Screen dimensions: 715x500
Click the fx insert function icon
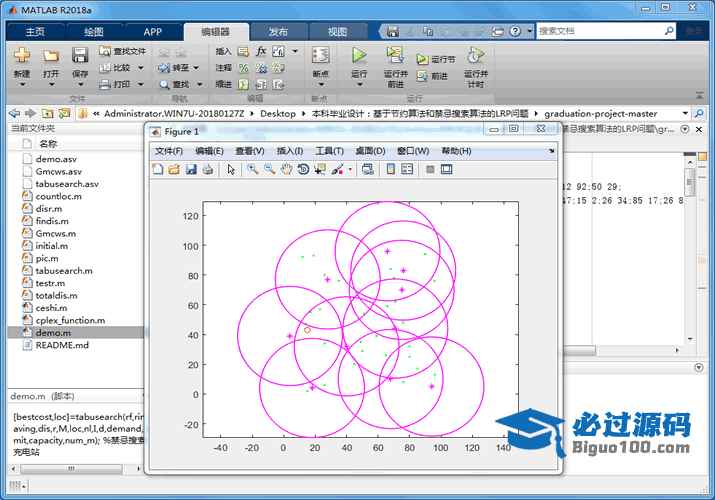click(261, 51)
